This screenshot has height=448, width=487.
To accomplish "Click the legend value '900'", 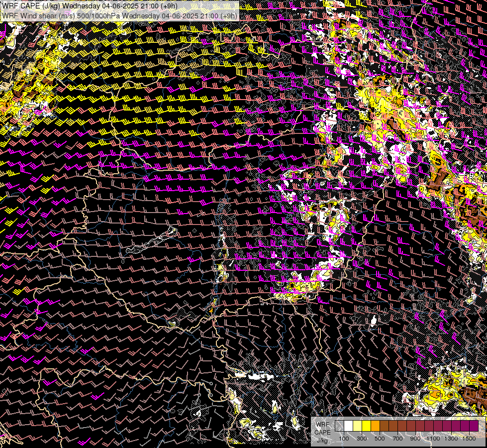I will [415, 439].
